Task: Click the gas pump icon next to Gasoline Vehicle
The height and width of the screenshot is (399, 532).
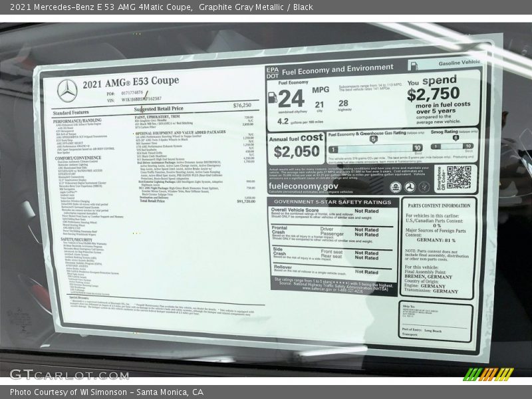Action: [413, 65]
